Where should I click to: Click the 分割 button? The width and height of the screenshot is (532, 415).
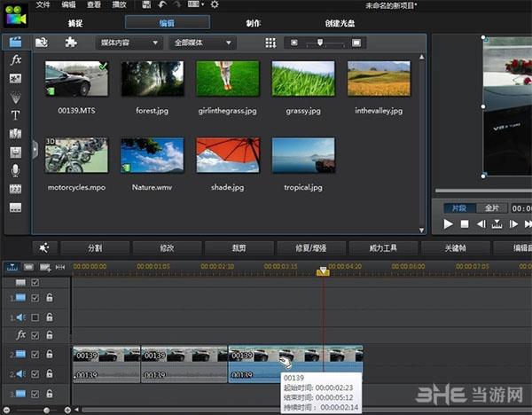[x=95, y=248]
